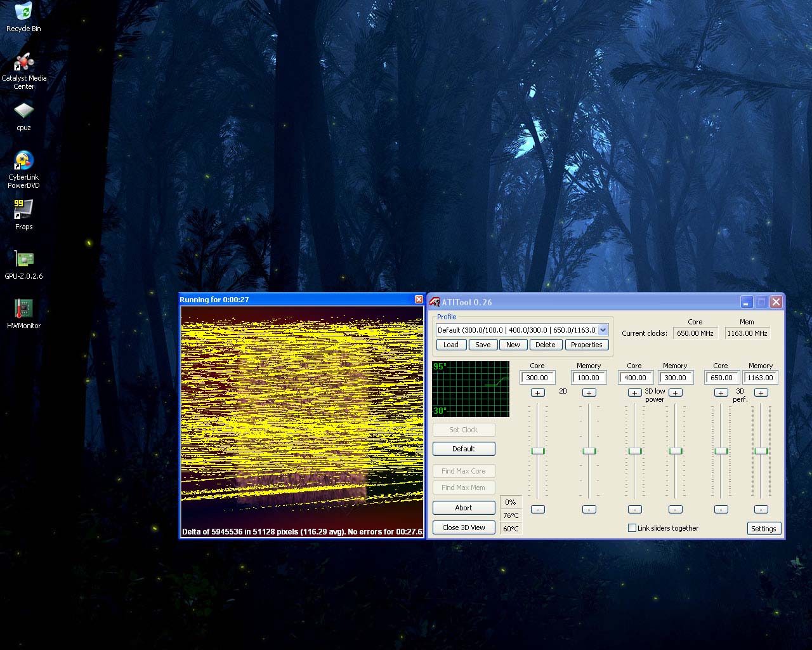Screen dimensions: 812x650
Task: Open the Recycle Bin desktop icon
Action: 23,17
